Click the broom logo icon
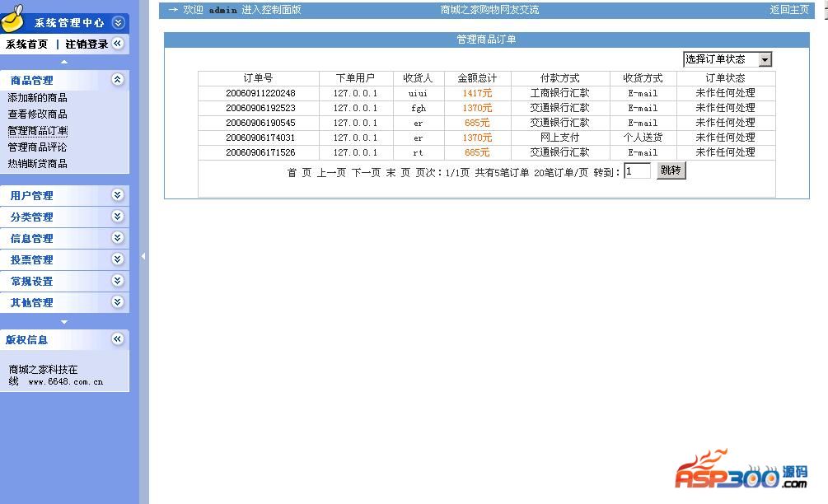The height and width of the screenshot is (504, 828). coord(12,18)
